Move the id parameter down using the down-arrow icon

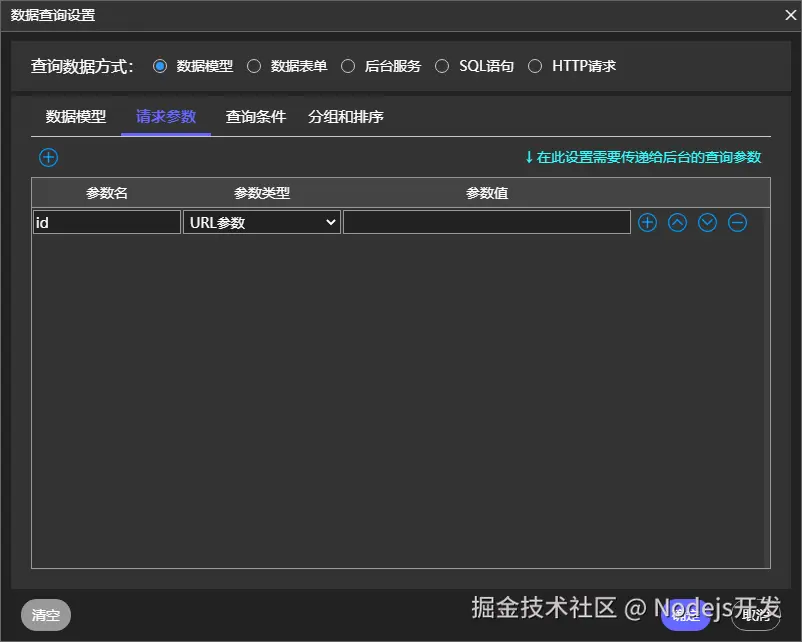(707, 222)
